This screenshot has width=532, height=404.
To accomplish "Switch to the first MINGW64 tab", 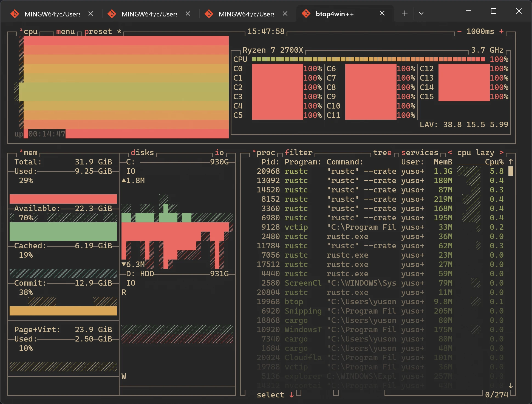I will tap(52, 14).
